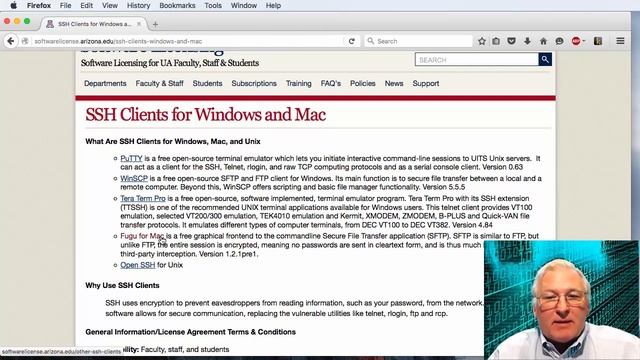Open the Training navigation item
Screen dimensions: 640x360
click(x=298, y=83)
